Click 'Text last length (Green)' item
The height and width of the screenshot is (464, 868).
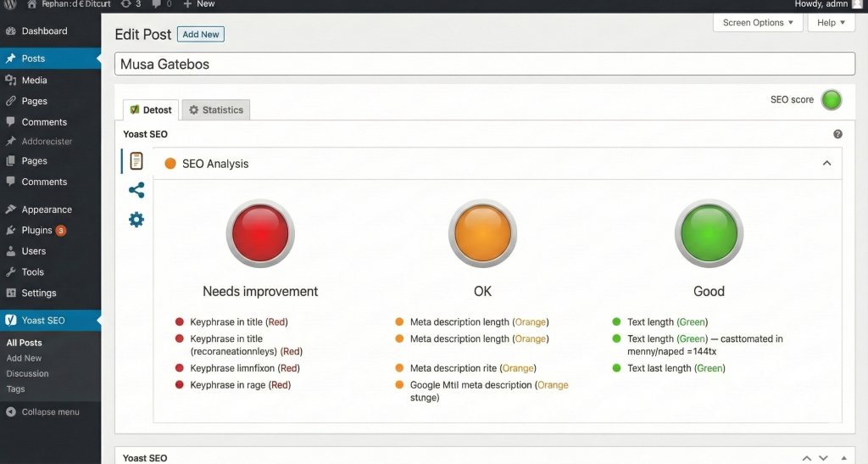pos(669,368)
